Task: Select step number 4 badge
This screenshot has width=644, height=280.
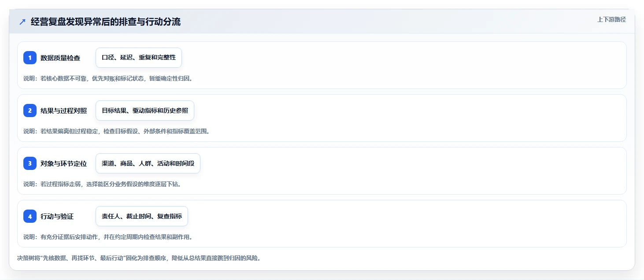Action: pyautogui.click(x=30, y=216)
